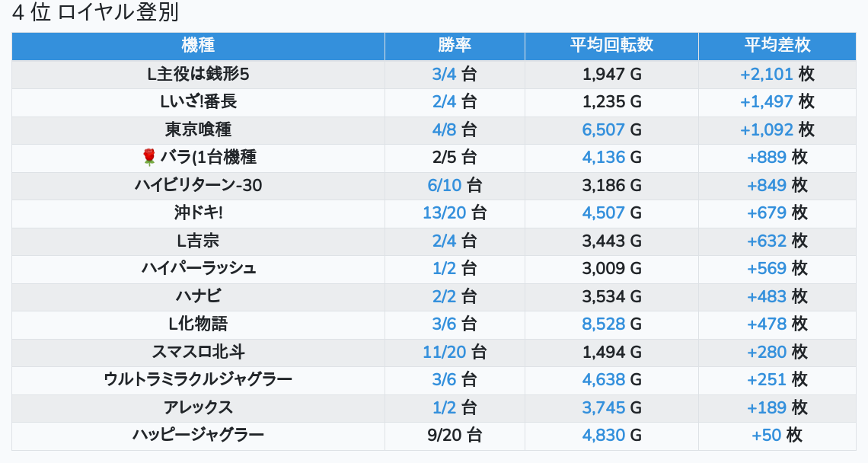Click the 東京喰種 machine entry
868x463 pixels.
pyautogui.click(x=198, y=129)
